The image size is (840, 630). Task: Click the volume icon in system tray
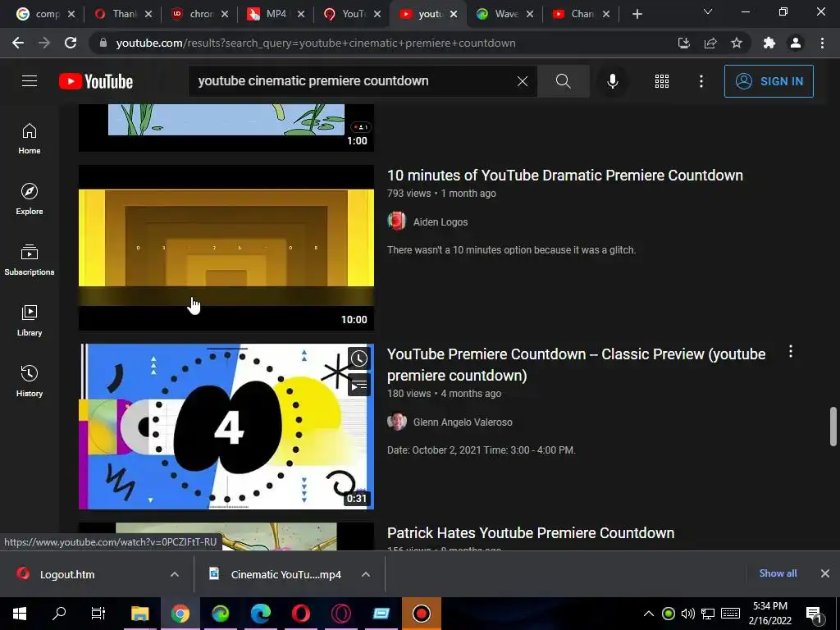(688, 614)
